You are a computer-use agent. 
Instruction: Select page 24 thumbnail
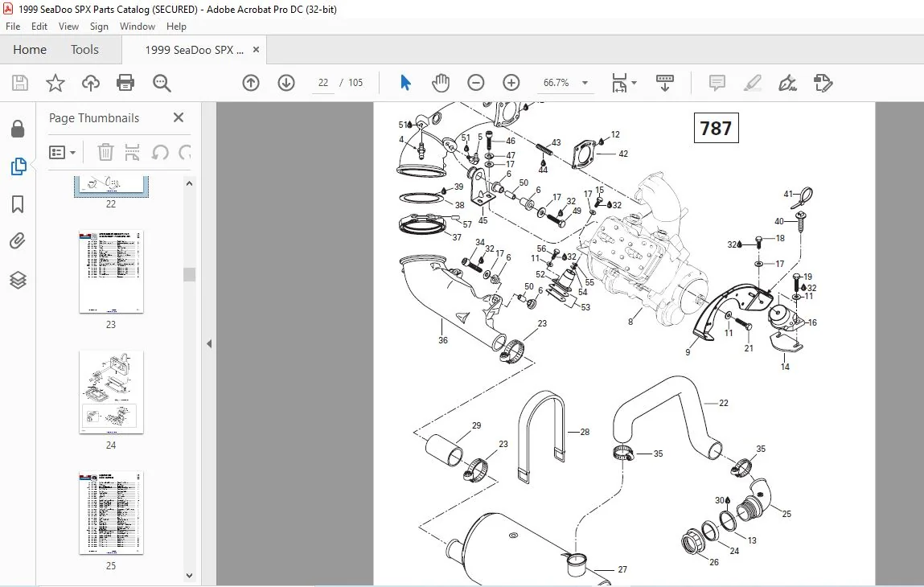[x=111, y=392]
